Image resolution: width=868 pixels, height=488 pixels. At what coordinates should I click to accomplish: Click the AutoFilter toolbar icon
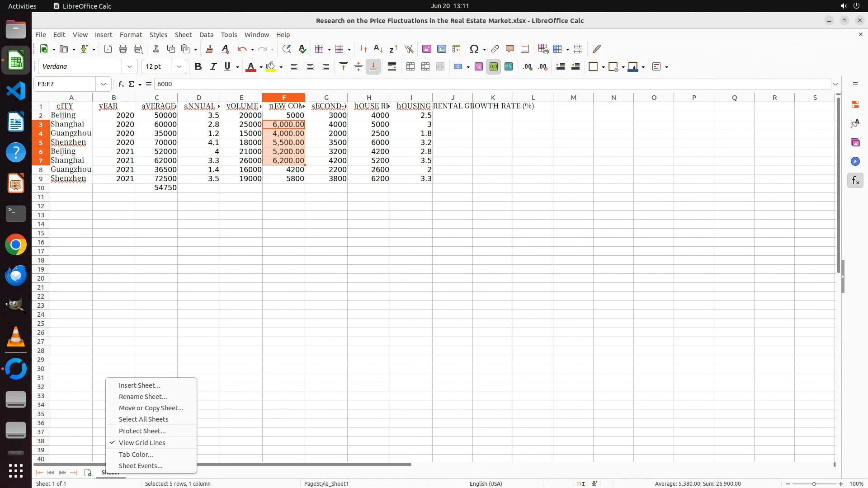coord(409,49)
